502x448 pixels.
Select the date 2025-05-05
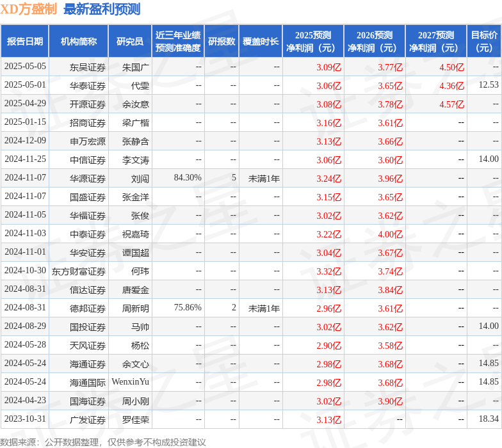click(x=26, y=67)
